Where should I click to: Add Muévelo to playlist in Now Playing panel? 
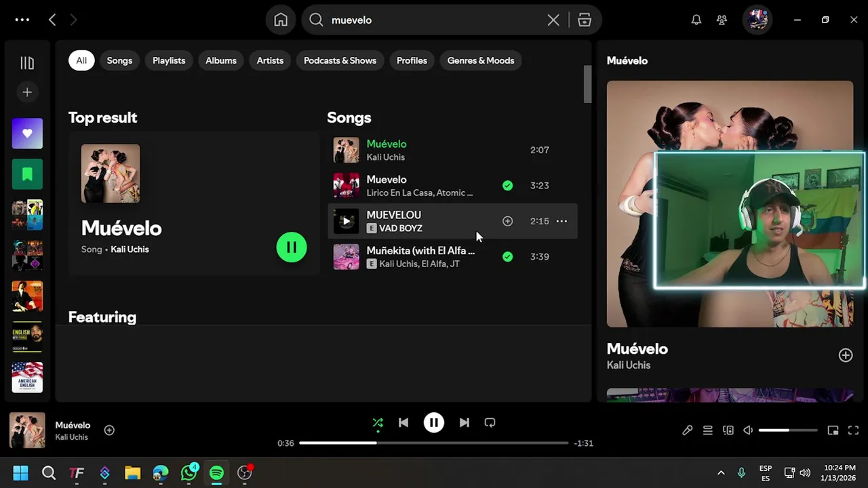(845, 355)
